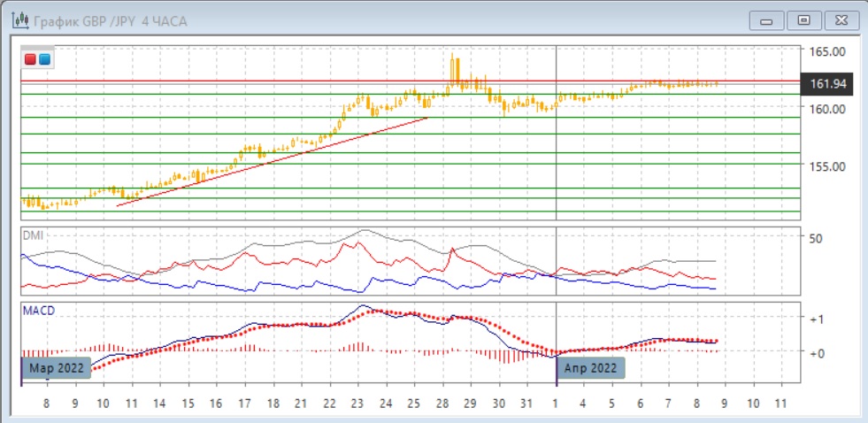Select the current price label 161.94
The image size is (868, 423).
(828, 84)
